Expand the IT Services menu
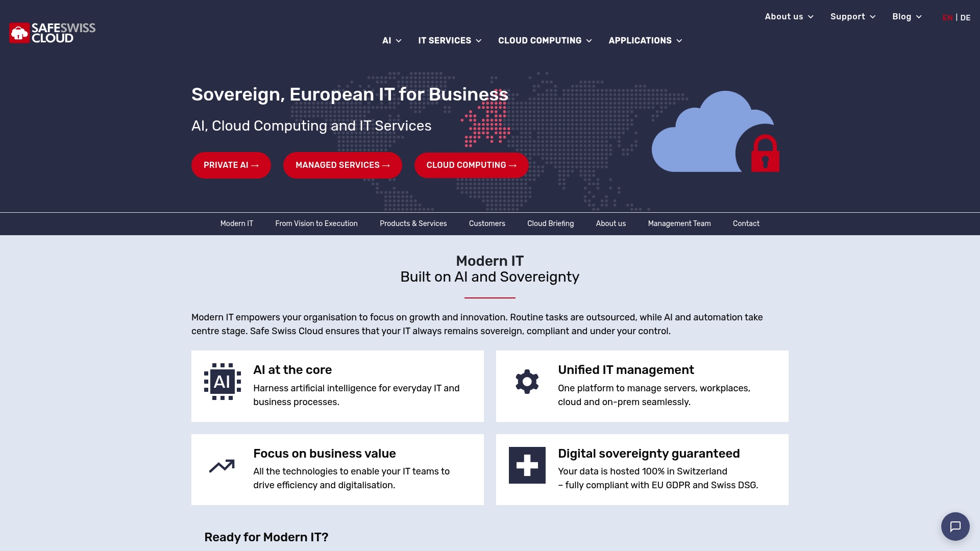980x551 pixels. [x=450, y=41]
